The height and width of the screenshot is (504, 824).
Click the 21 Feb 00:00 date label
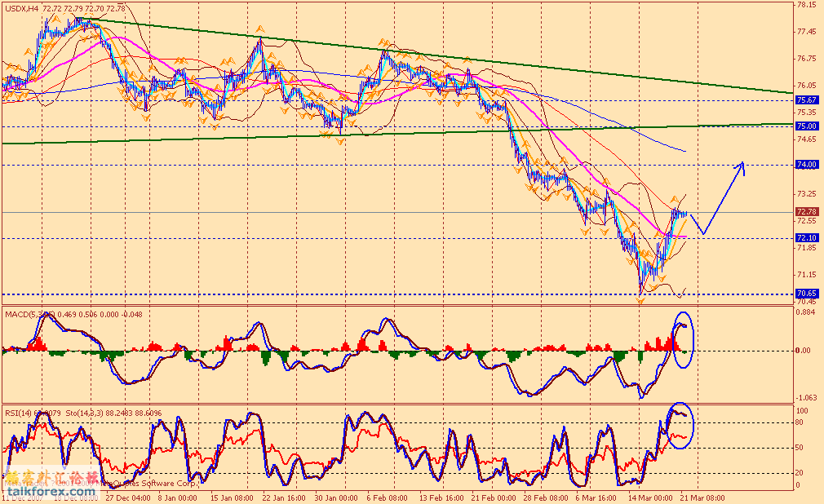(494, 497)
